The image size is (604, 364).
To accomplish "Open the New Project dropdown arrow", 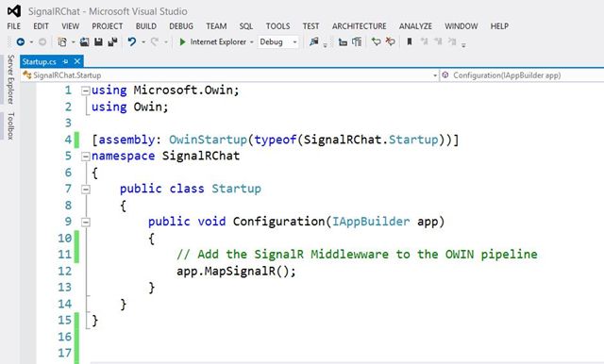I will (73, 41).
